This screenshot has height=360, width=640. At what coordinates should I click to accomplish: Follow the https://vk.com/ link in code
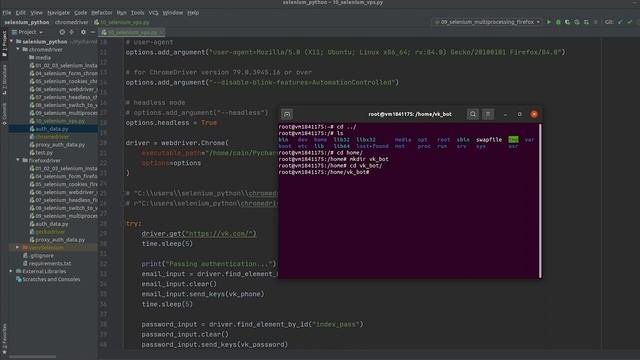[220, 233]
